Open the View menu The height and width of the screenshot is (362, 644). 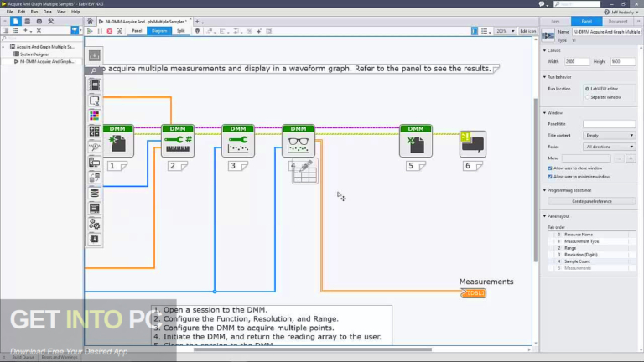tap(61, 12)
